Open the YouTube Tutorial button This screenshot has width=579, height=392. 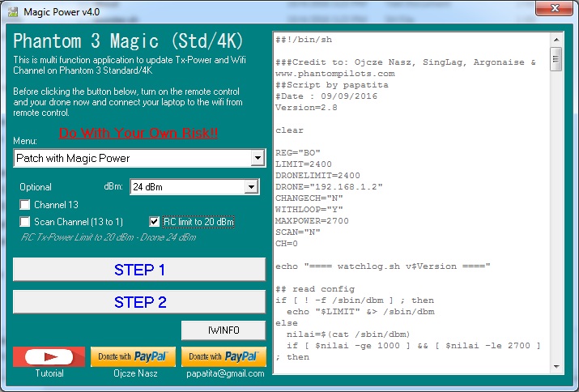click(49, 356)
